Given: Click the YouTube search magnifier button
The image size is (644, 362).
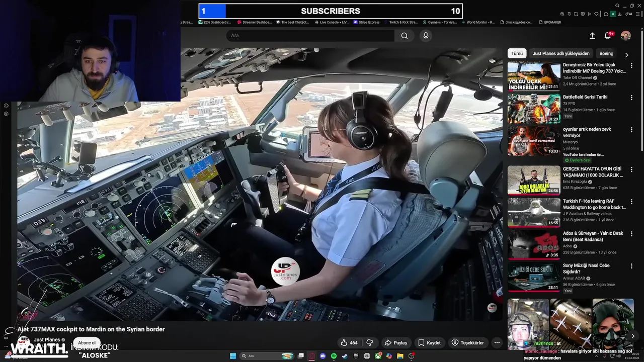Looking at the screenshot, I should click(x=405, y=36).
